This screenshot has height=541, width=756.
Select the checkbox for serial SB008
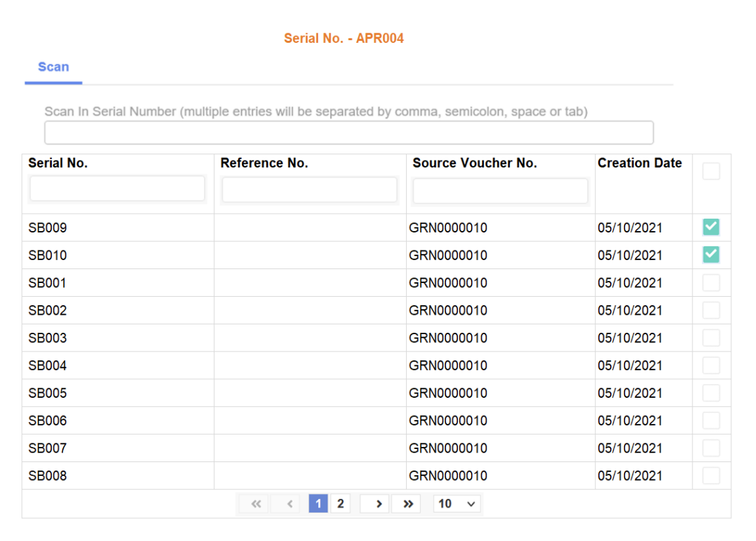pos(712,475)
